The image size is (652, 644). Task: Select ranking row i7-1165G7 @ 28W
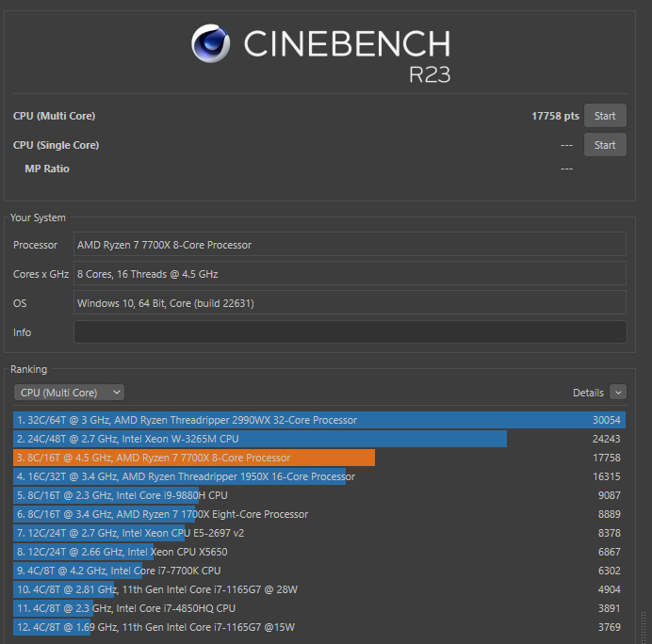click(319, 589)
